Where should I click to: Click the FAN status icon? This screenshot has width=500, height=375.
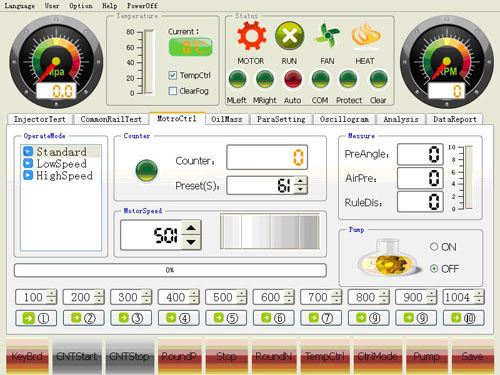327,35
